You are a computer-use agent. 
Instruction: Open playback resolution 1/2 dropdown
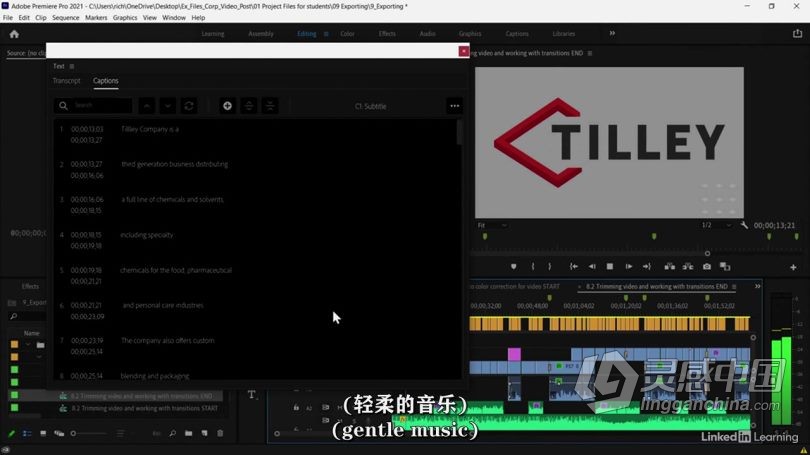[716, 225]
